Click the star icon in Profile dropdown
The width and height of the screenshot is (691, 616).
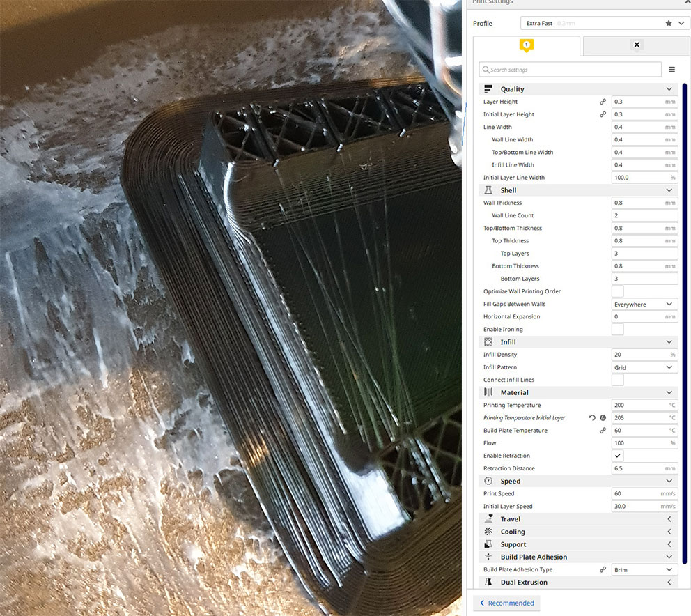click(669, 23)
